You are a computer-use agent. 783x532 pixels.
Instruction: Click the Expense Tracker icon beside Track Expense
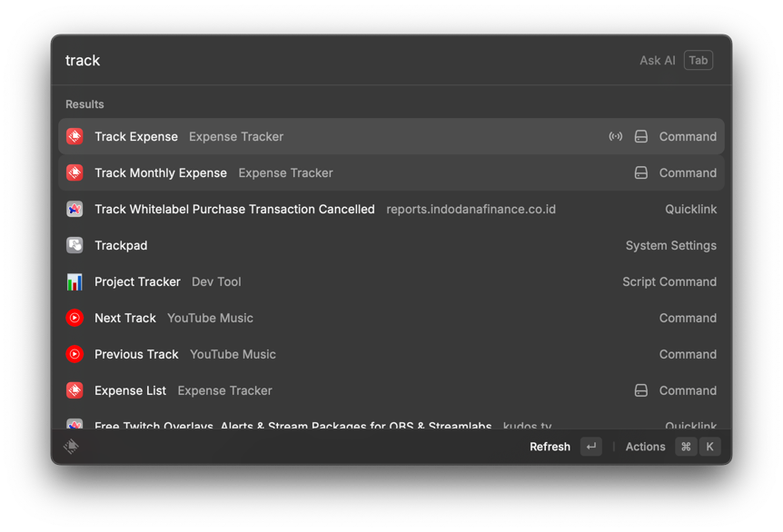point(74,136)
